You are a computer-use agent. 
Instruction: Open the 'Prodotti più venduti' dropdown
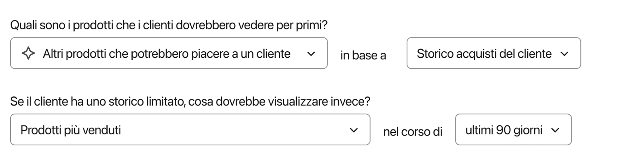(x=190, y=129)
